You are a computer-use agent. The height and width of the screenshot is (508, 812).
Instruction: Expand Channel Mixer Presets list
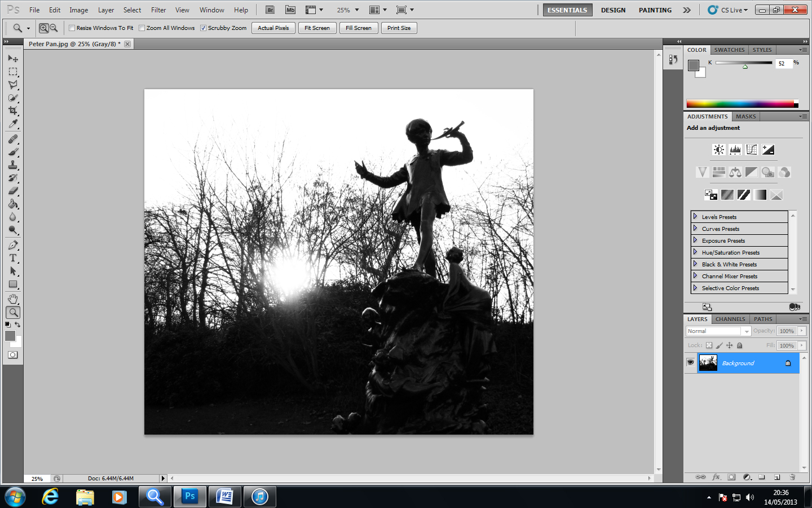click(695, 275)
